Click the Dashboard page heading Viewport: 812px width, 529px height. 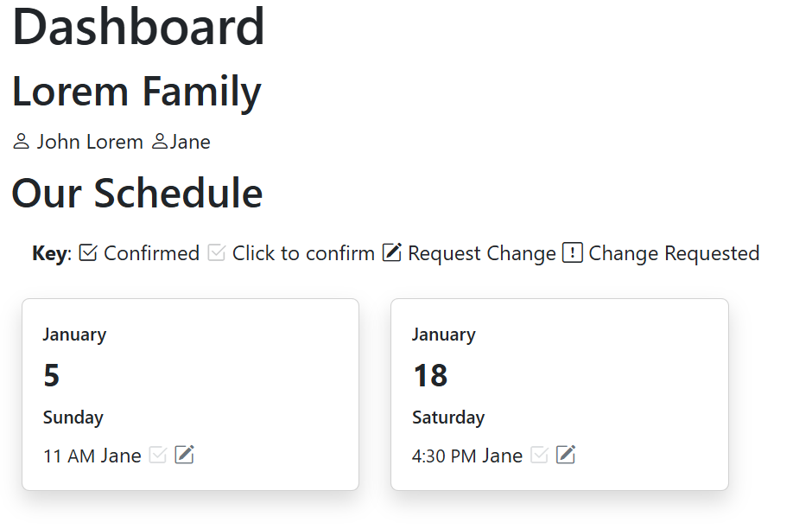tap(138, 27)
